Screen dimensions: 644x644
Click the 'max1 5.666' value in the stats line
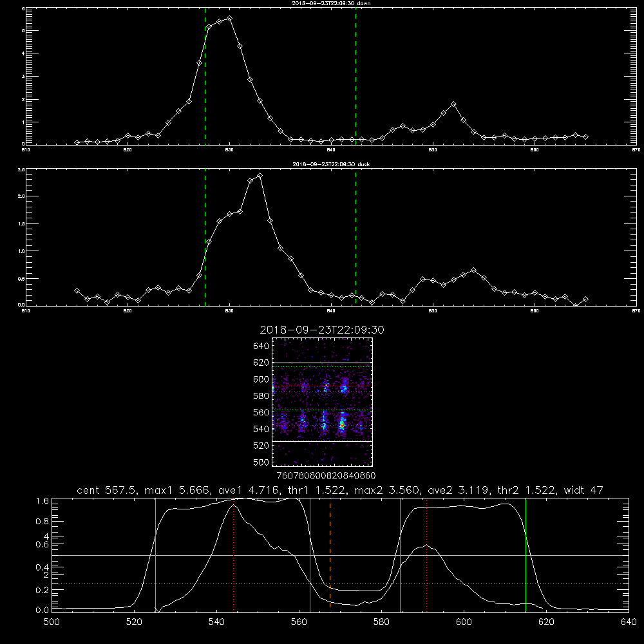(178, 490)
